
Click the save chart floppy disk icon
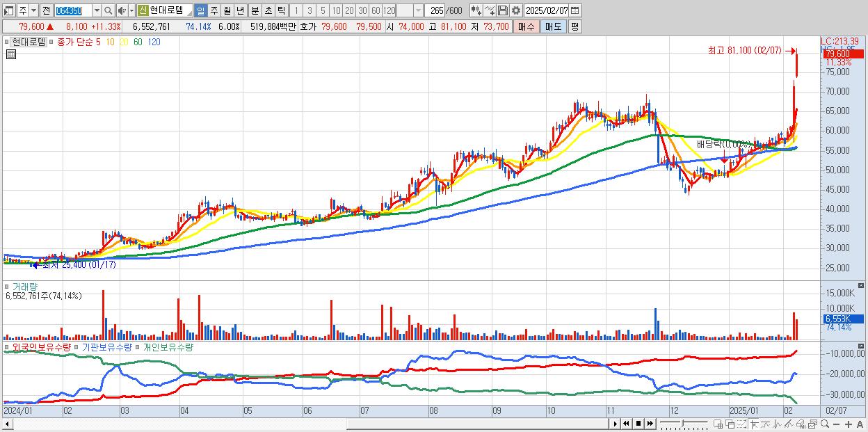(503, 10)
